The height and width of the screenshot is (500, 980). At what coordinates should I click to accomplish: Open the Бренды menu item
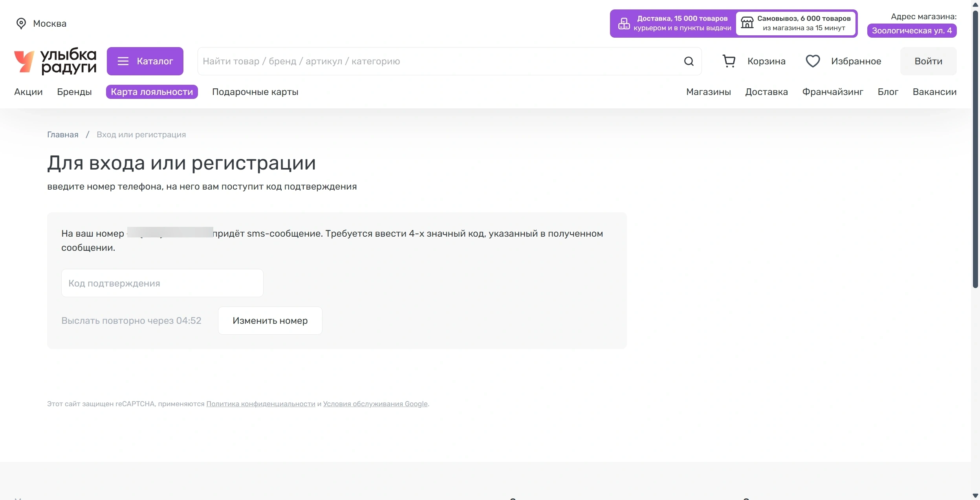[74, 92]
